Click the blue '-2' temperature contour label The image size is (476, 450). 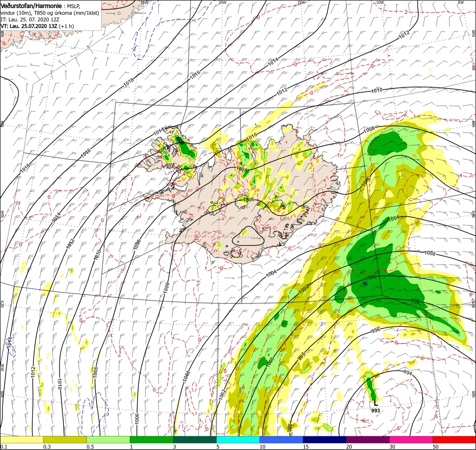point(134,49)
